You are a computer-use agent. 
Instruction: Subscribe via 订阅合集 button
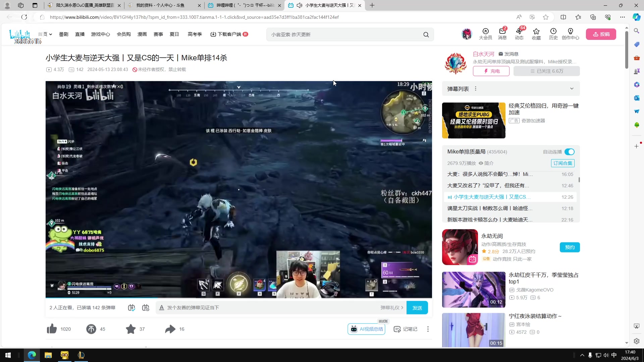[562, 163]
